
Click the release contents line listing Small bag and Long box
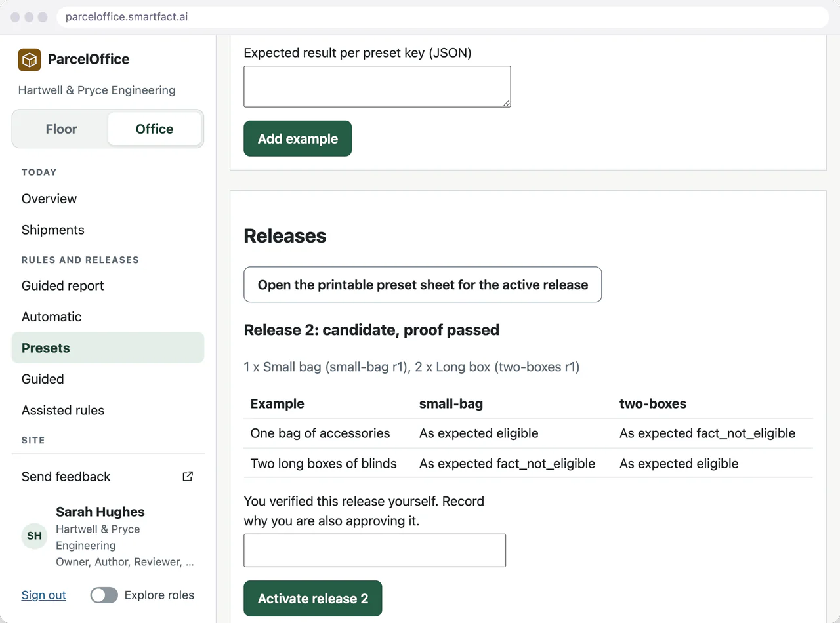pos(411,367)
